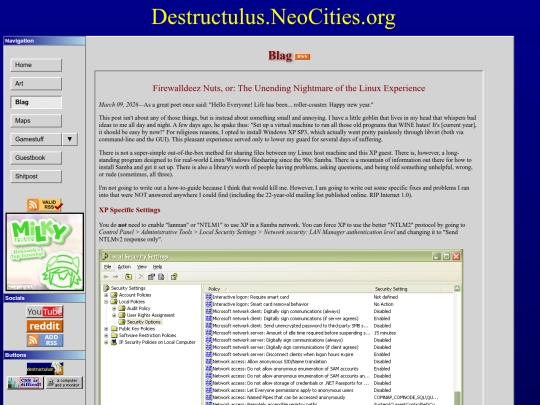Click the destructulus site button under Buttons

(45, 368)
